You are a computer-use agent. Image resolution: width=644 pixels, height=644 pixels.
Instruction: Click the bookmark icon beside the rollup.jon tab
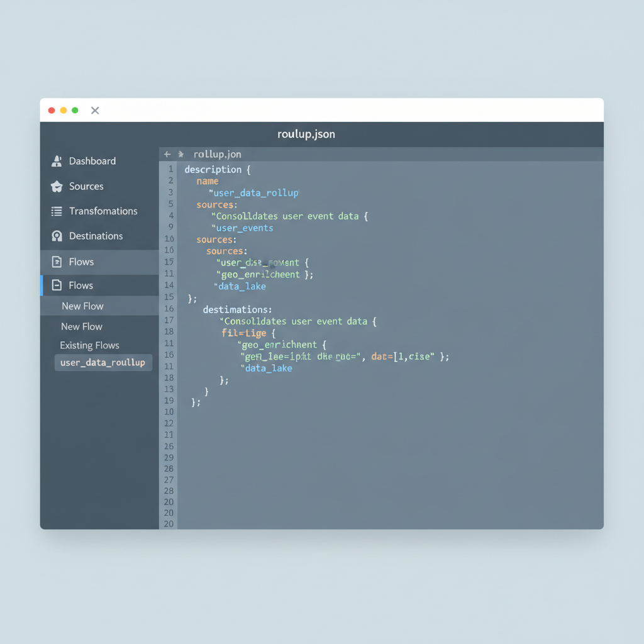[x=181, y=153]
